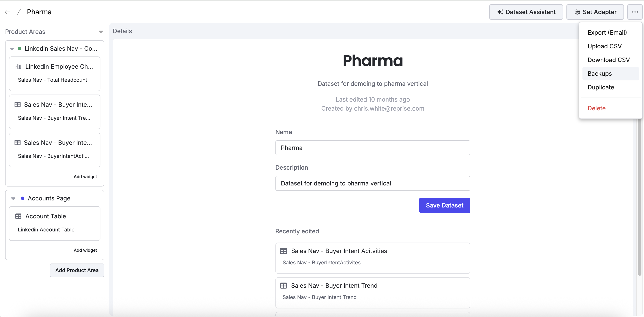Click the Set Adapter gear icon
The height and width of the screenshot is (317, 644).
[577, 12]
